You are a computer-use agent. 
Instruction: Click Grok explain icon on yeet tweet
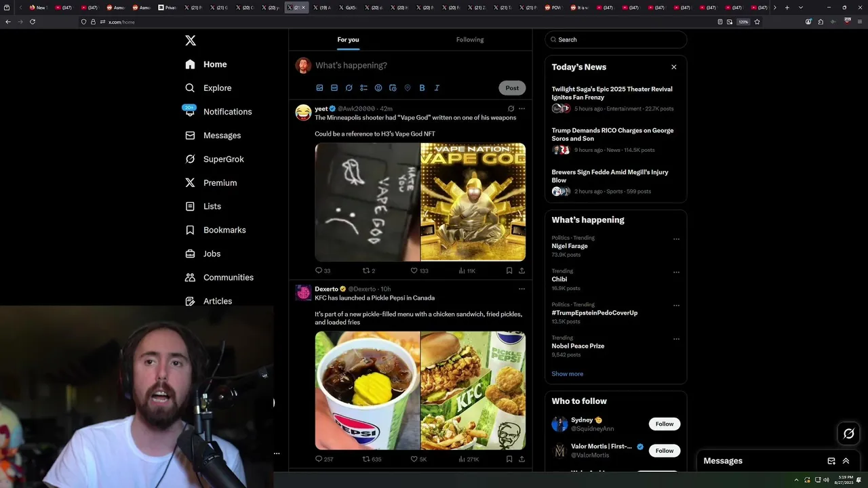click(511, 108)
